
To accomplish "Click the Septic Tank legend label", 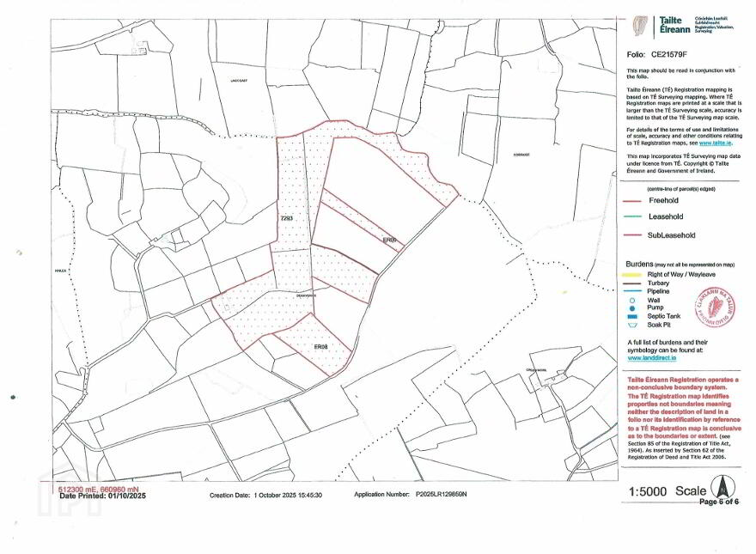I will [x=664, y=316].
